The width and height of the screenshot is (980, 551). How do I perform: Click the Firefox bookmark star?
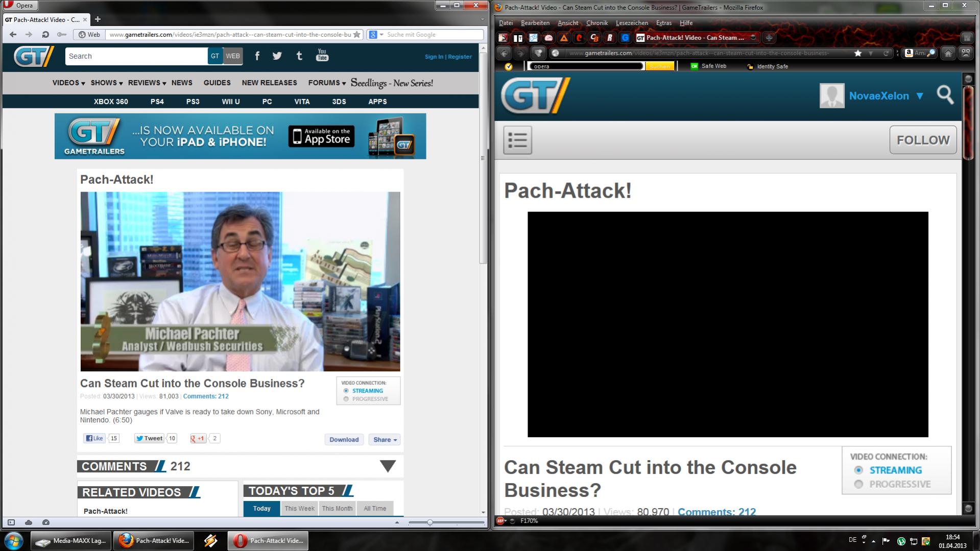858,53
